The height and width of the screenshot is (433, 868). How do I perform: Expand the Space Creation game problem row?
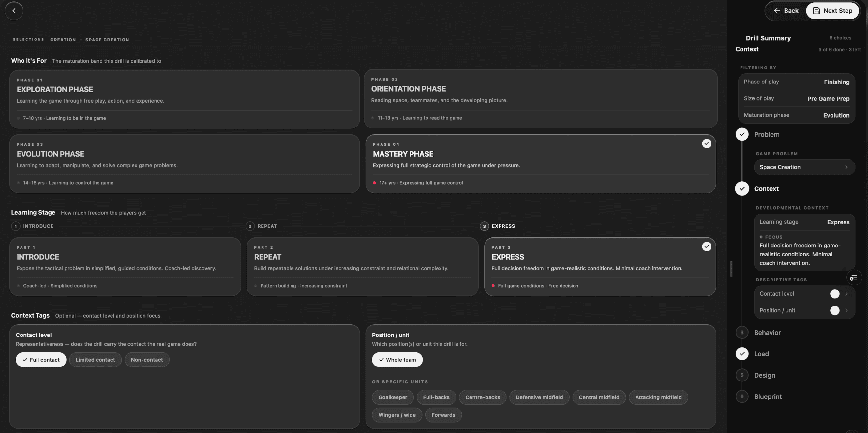pyautogui.click(x=804, y=167)
